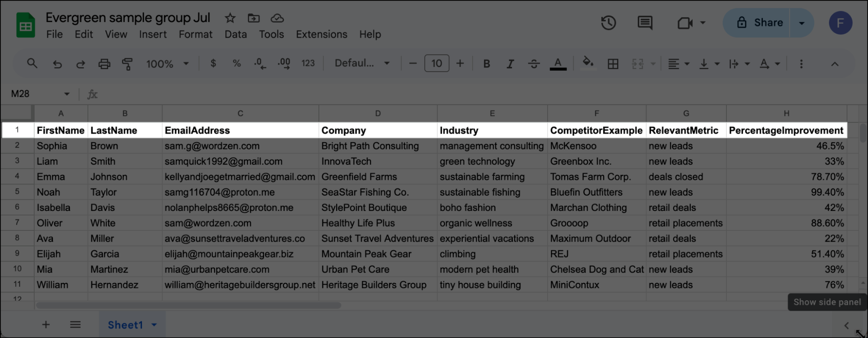Click the horizontal scrollbar

click(x=188, y=305)
